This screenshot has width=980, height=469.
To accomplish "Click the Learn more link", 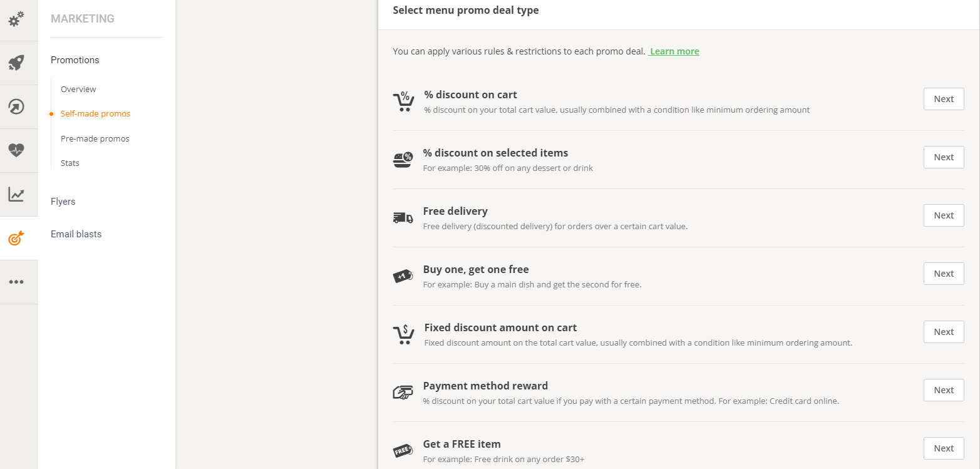I will [x=674, y=51].
